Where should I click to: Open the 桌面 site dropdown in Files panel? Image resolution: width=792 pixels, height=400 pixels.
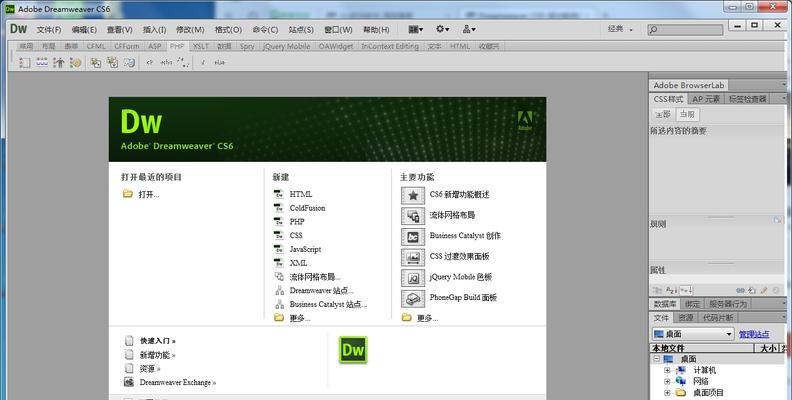(x=692, y=334)
